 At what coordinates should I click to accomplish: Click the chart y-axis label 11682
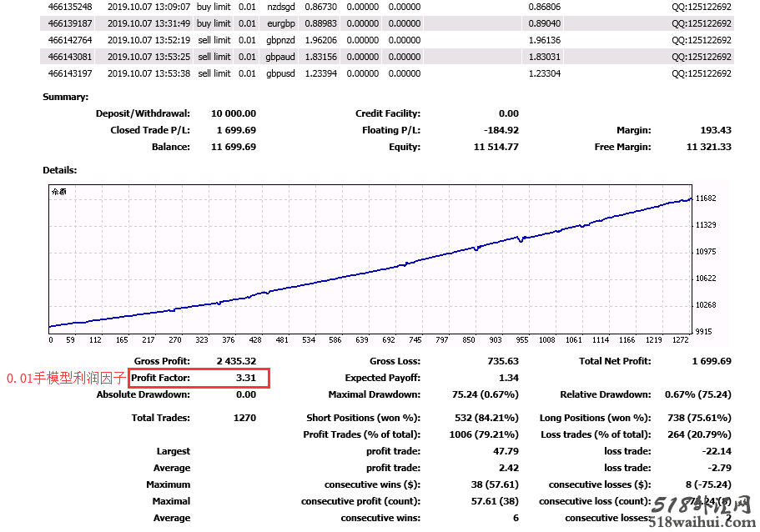pos(706,198)
